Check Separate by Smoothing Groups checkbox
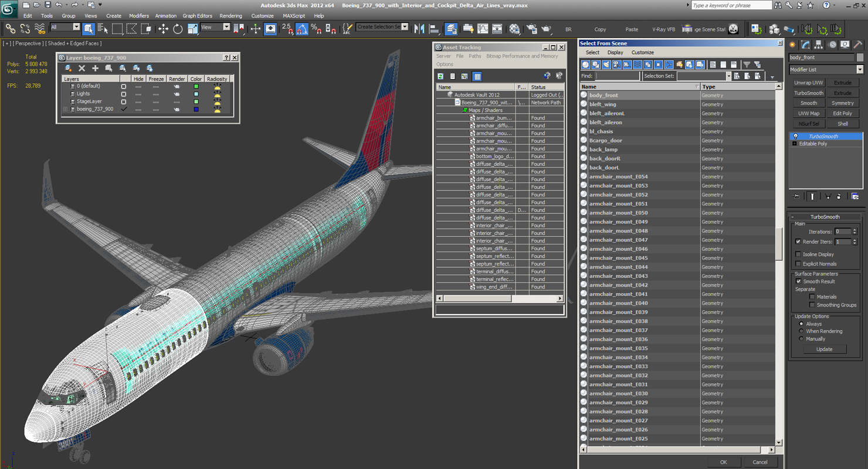868x469 pixels. (812, 305)
